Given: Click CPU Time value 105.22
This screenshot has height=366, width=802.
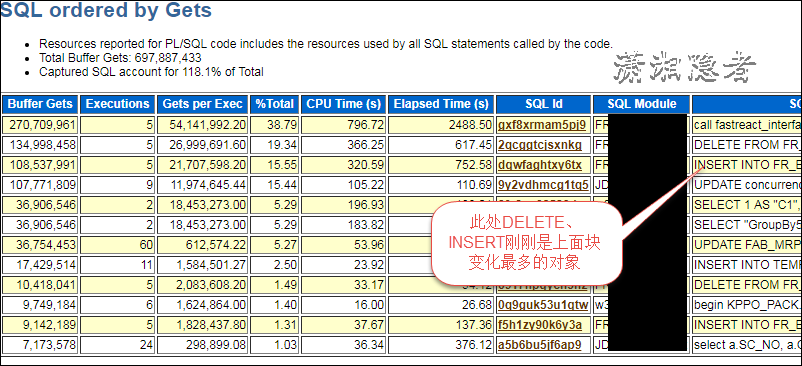Looking at the screenshot, I should point(365,185).
